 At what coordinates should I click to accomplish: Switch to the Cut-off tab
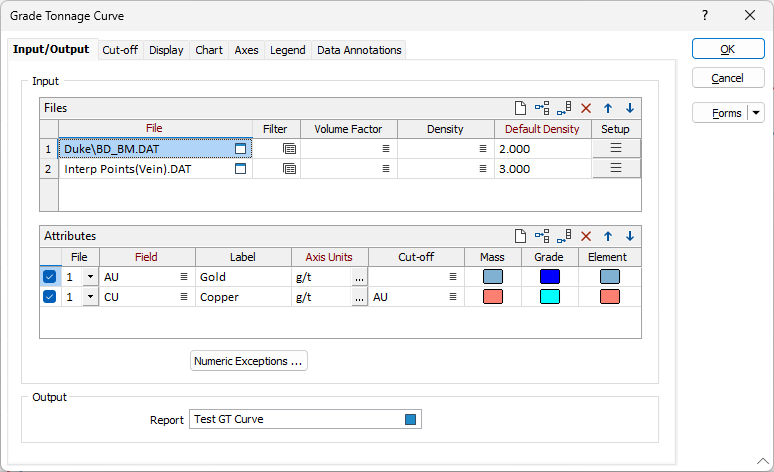pos(120,50)
